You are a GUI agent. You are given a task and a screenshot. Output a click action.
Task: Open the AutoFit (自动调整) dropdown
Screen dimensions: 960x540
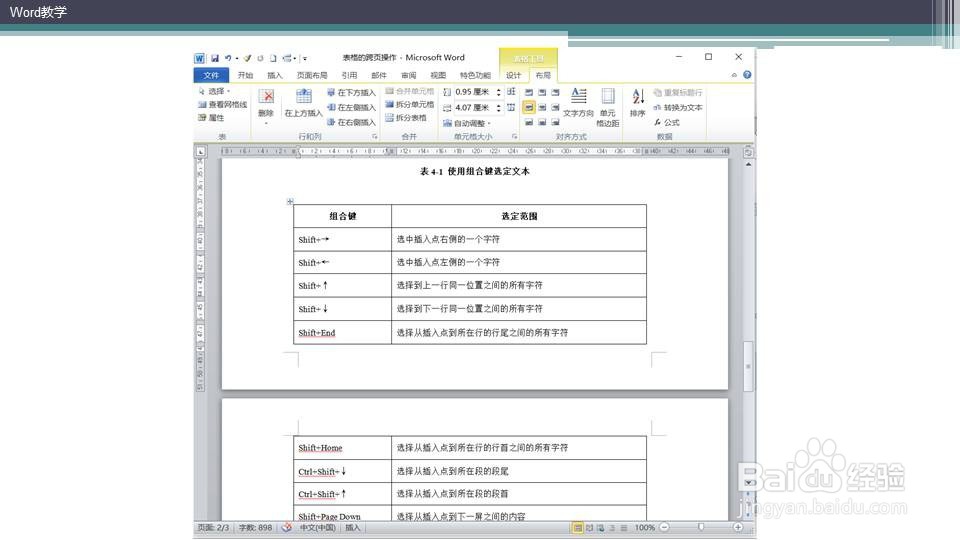[x=467, y=123]
